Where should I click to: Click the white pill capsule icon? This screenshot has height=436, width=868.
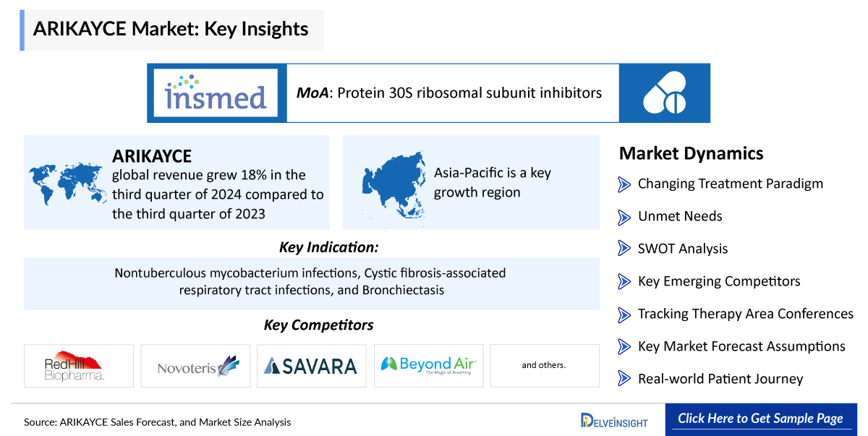pyautogui.click(x=664, y=93)
